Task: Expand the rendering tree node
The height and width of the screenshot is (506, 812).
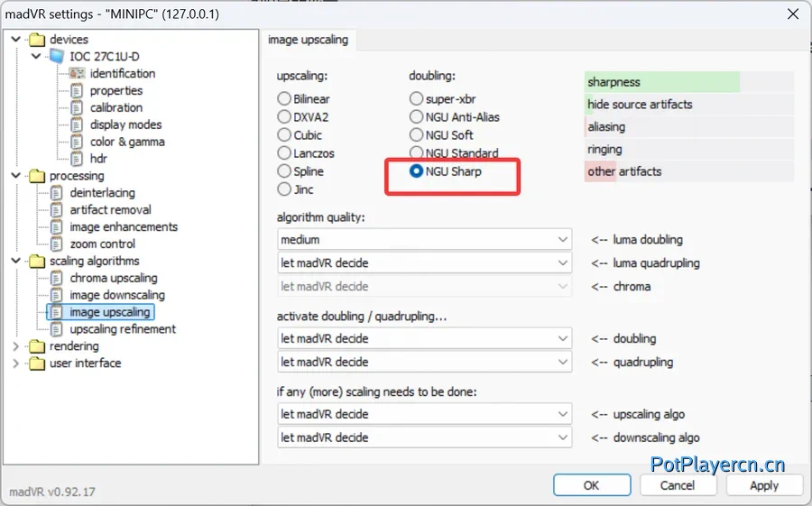Action: point(15,346)
